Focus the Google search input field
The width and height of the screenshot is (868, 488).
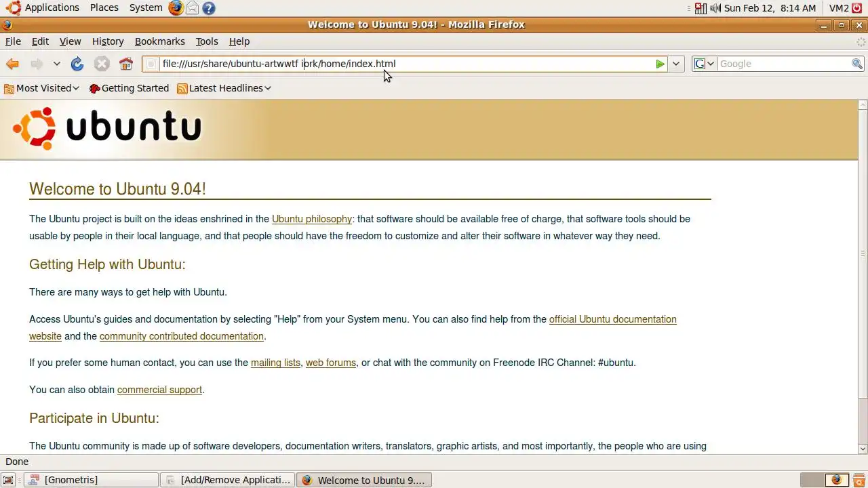pos(784,64)
